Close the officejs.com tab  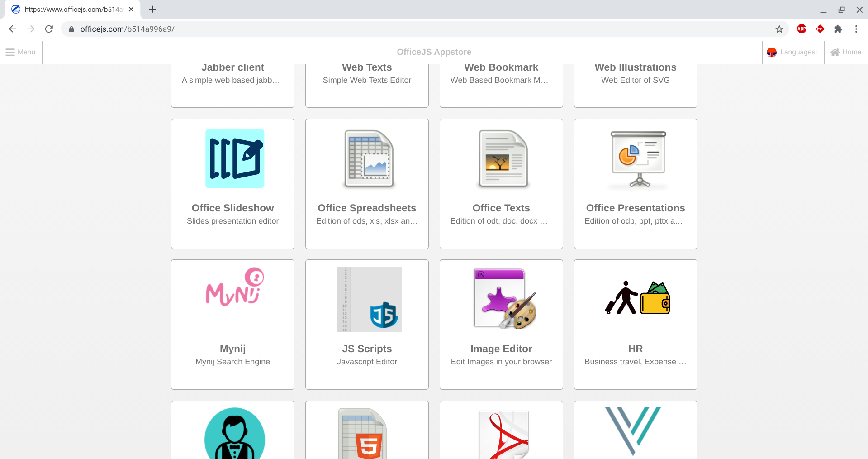(x=131, y=9)
